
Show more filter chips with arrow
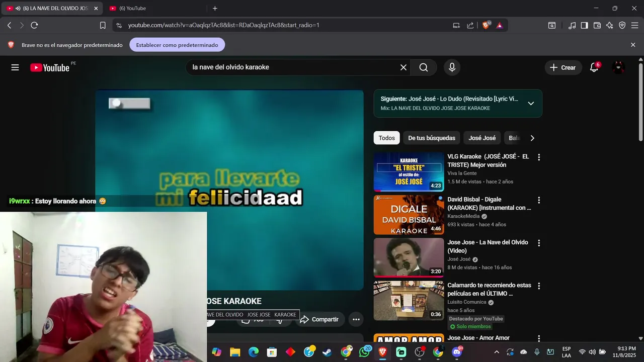pos(532,138)
